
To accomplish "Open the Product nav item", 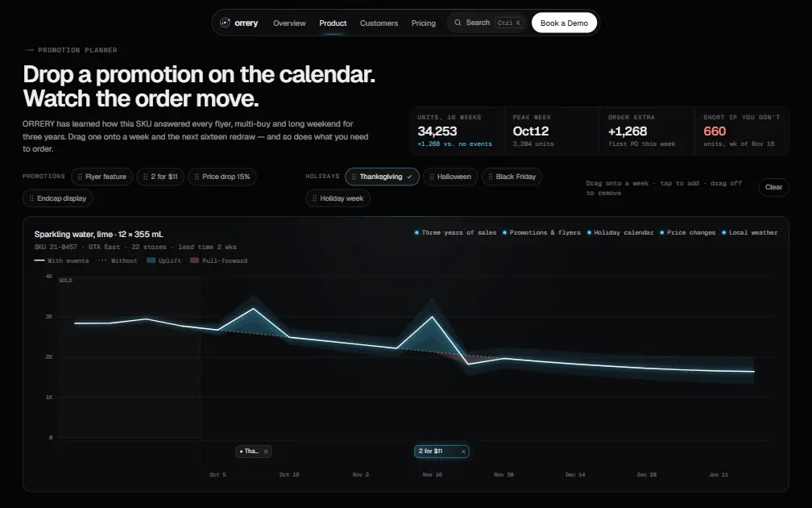I will [333, 23].
